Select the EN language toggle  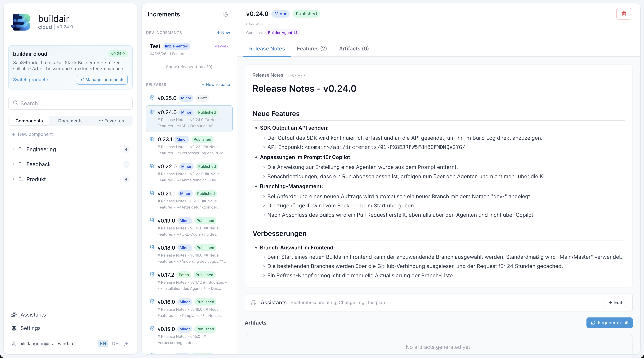click(103, 343)
